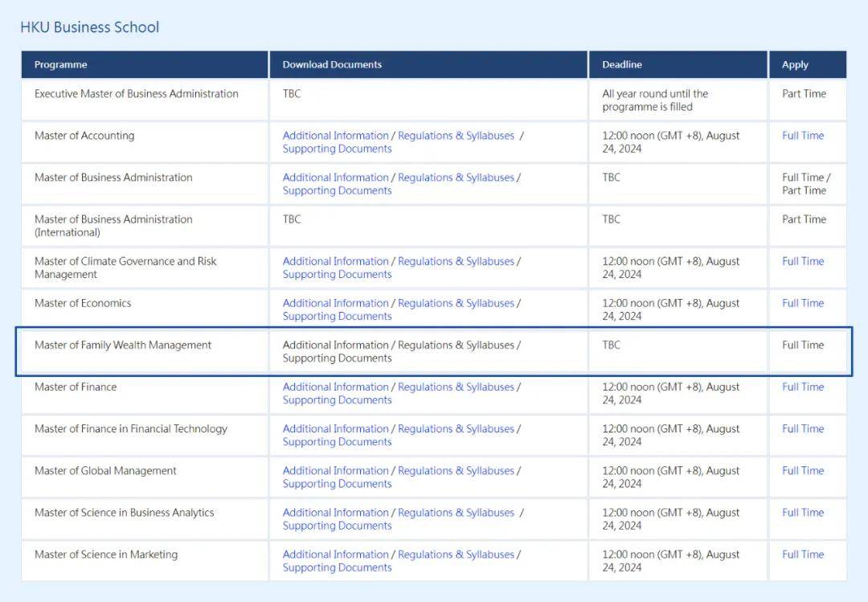Click 'All year round until the programme is filled'

point(655,100)
